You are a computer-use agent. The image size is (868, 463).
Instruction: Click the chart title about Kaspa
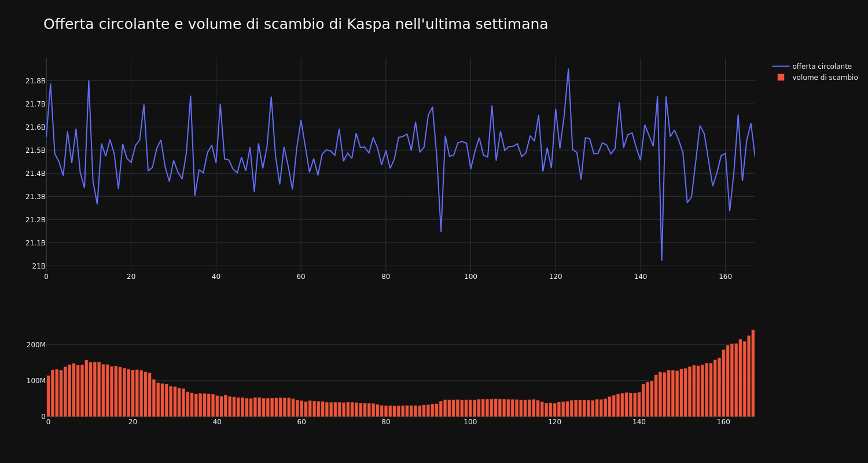coord(296,24)
